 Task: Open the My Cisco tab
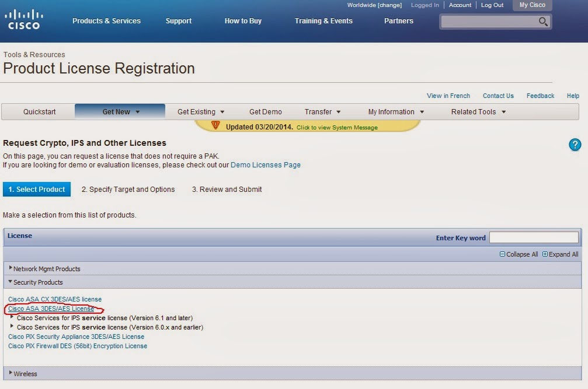pyautogui.click(x=532, y=5)
